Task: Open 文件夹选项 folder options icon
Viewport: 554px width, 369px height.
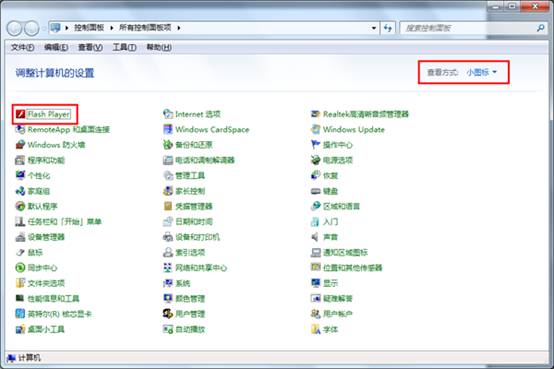Action: click(x=20, y=283)
